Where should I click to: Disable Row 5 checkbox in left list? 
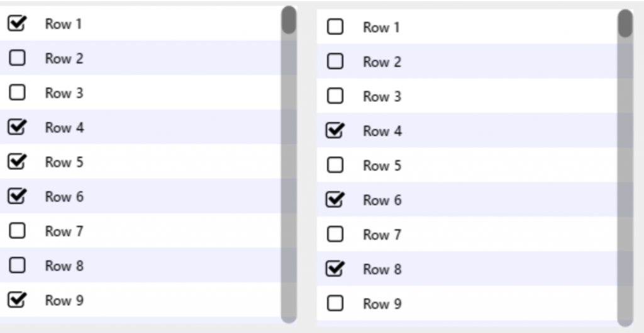pyautogui.click(x=17, y=162)
